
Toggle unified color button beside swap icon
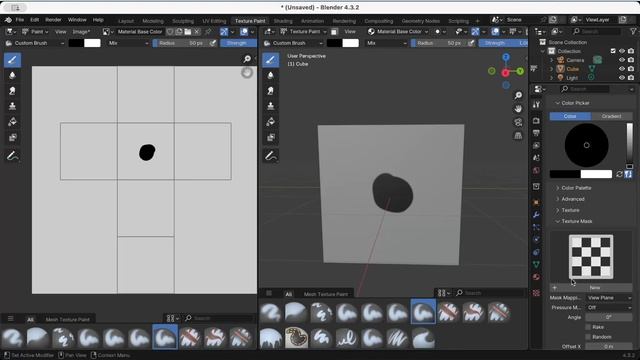(628, 174)
